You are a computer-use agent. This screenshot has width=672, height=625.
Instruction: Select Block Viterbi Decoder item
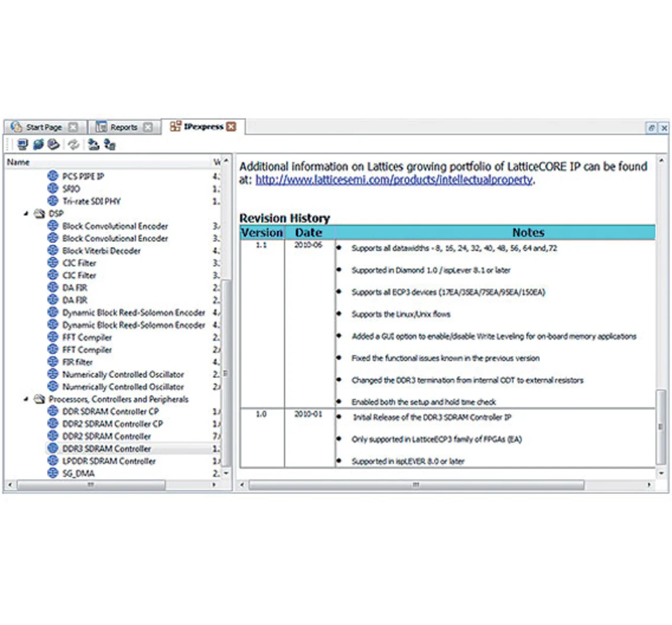(101, 251)
